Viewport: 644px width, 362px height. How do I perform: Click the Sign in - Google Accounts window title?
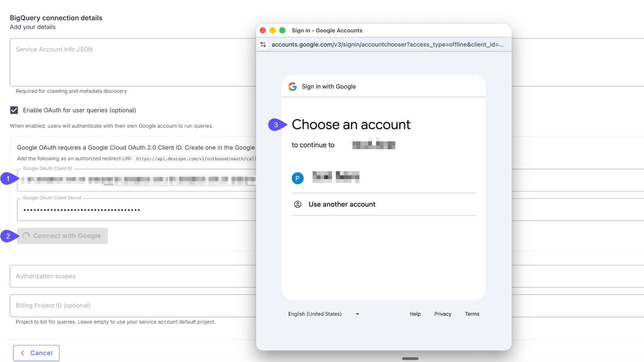coord(327,31)
